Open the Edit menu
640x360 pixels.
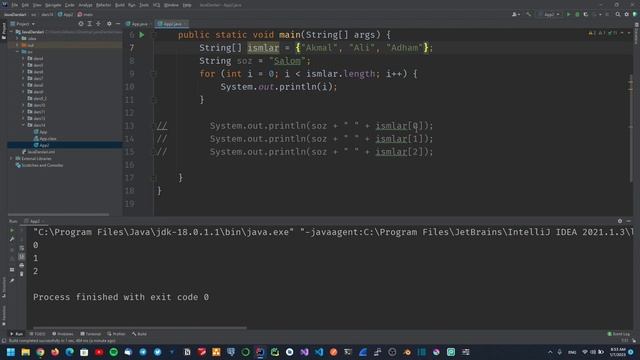(x=25, y=5)
